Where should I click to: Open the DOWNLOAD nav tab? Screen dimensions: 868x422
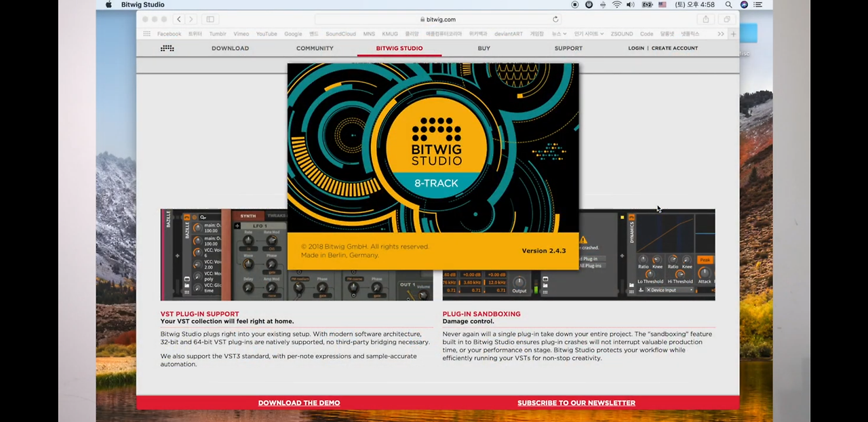tap(230, 48)
